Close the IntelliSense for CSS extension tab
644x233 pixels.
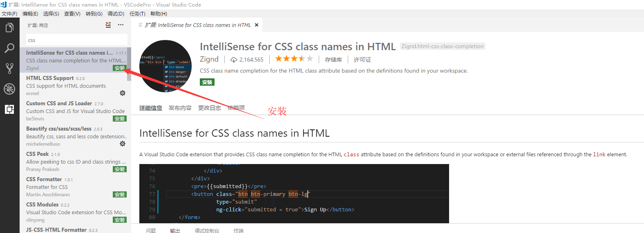click(257, 25)
